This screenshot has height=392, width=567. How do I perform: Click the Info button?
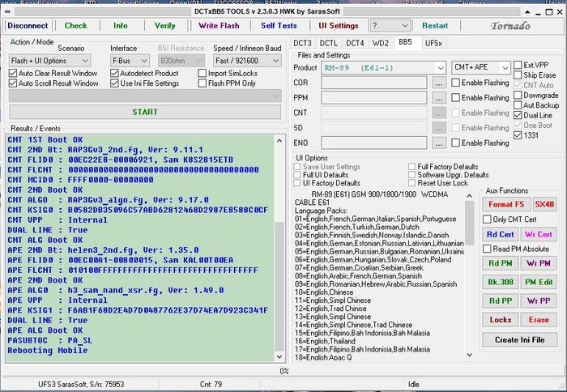[121, 26]
